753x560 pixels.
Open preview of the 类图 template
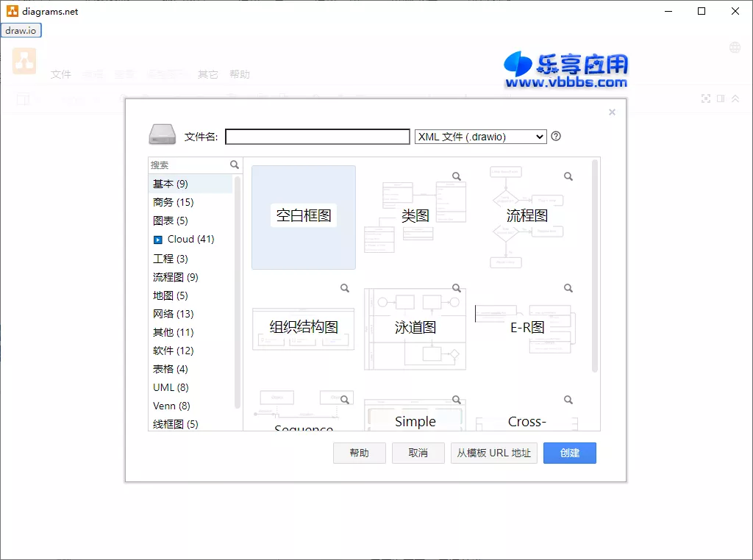coord(455,176)
